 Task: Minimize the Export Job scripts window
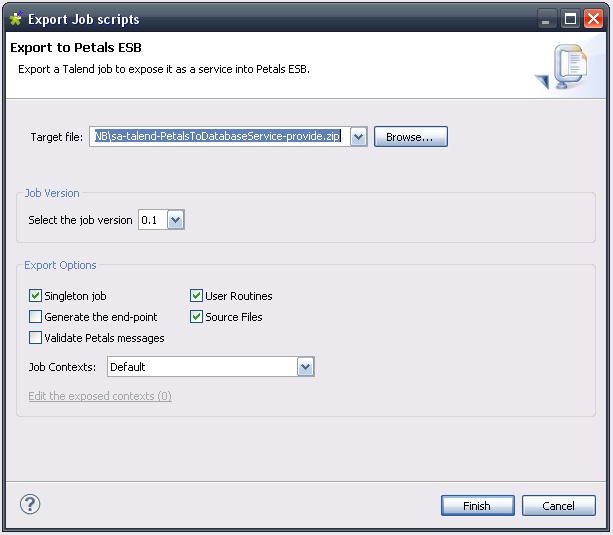pos(547,19)
